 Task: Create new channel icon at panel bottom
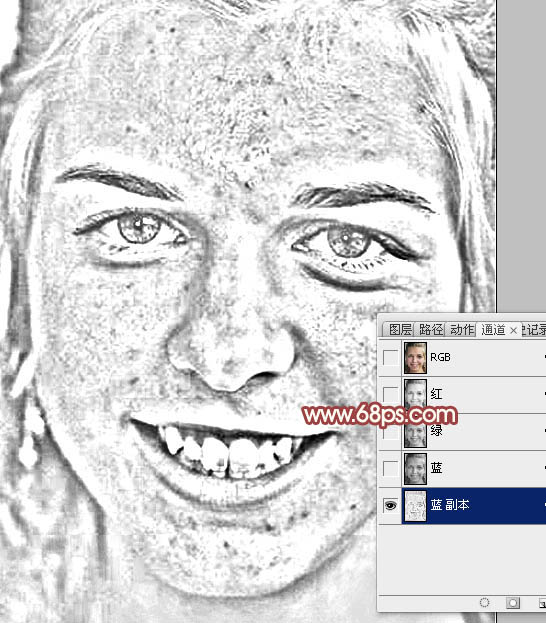(x=542, y=604)
